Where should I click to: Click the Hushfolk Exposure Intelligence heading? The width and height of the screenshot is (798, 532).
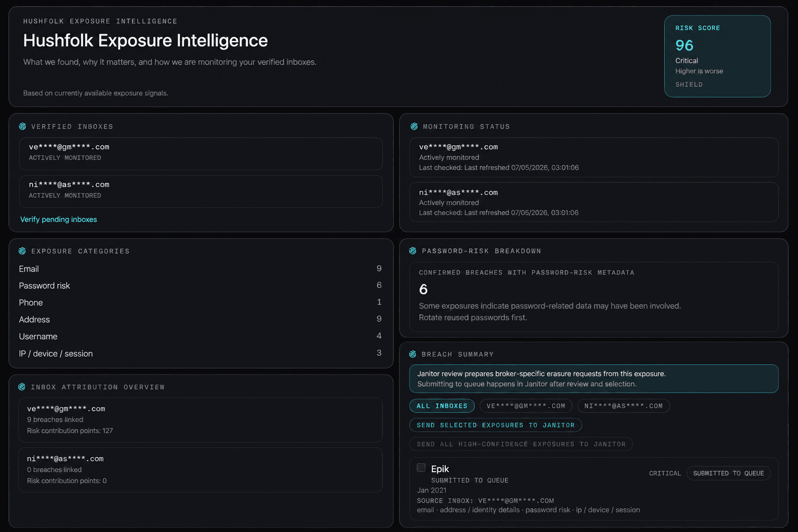(145, 41)
